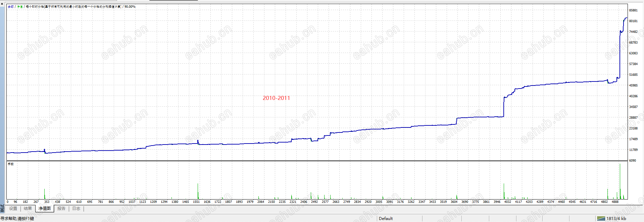Click the x-axis trade number 4032
The image size is (644, 222).
point(508,202)
